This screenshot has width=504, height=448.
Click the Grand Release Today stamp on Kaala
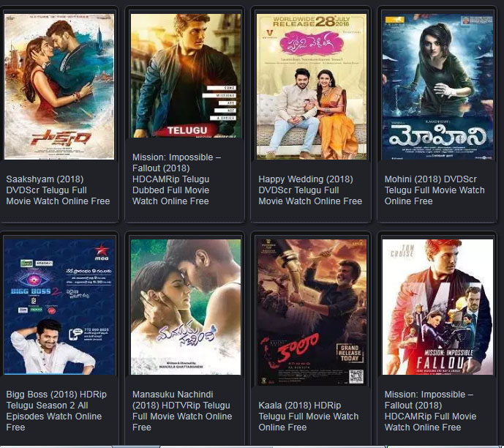pyautogui.click(x=350, y=353)
